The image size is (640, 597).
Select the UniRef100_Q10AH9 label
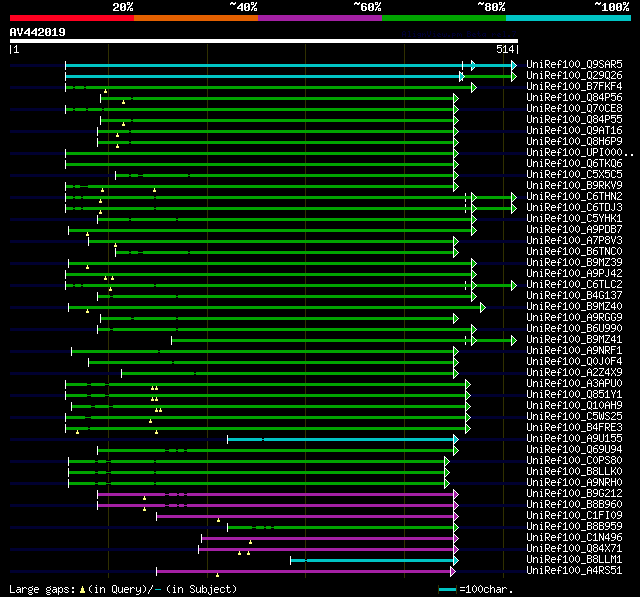[x=574, y=406]
